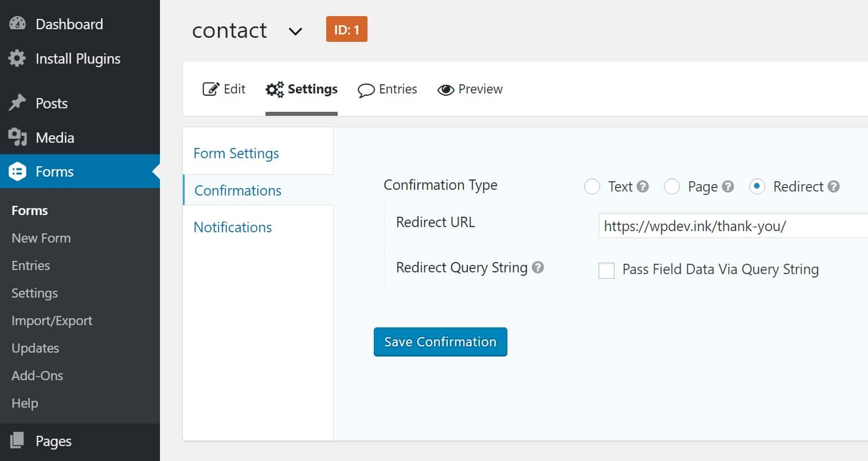Switch to the Notifications tab
Screen dimensions: 868x461
[232, 227]
